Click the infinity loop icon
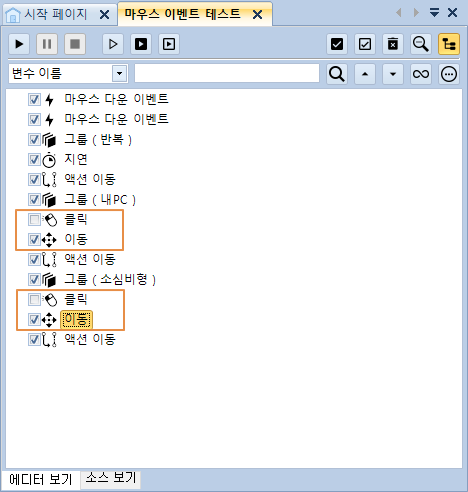468x492 pixels. coord(421,74)
